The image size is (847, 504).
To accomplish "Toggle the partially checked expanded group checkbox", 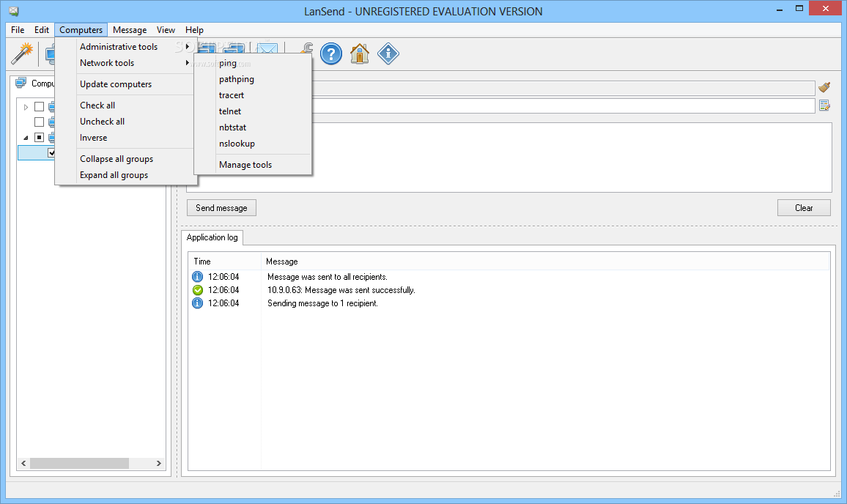I will [x=39, y=137].
